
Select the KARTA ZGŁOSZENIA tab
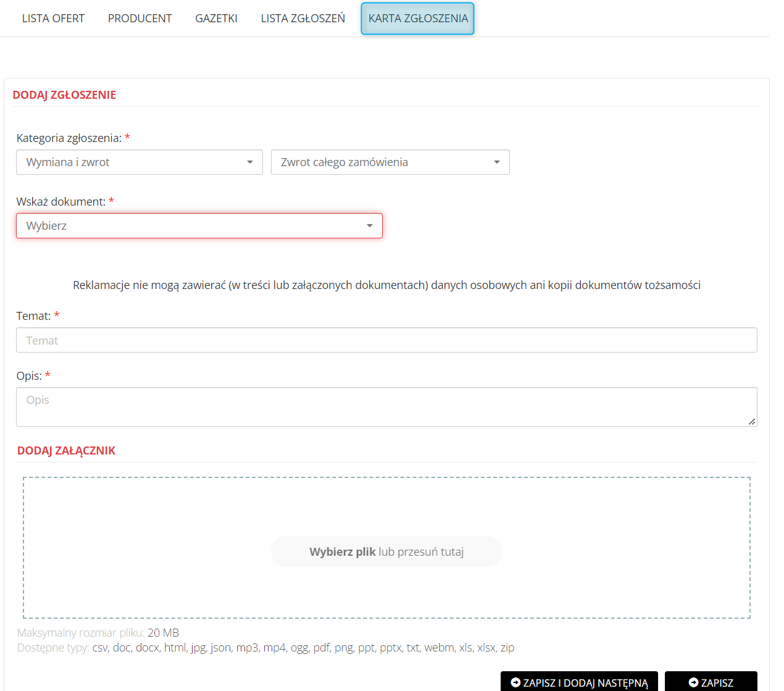tap(418, 19)
